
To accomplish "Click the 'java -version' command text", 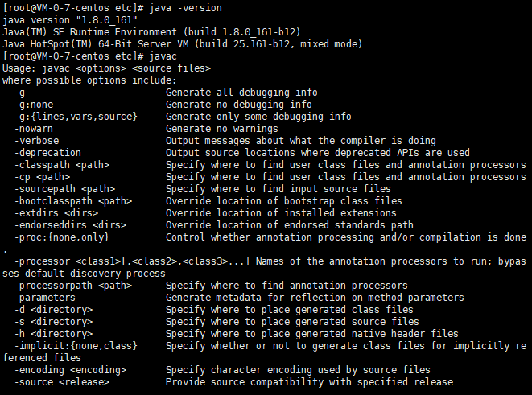I will (186, 8).
